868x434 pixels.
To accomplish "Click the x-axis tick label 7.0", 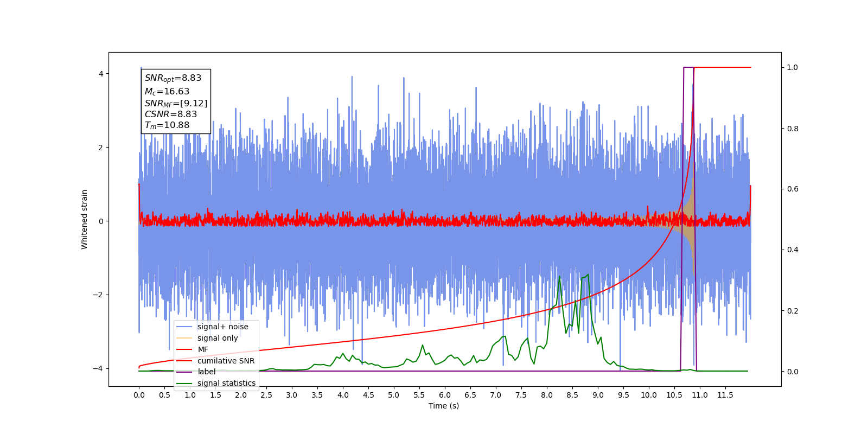I will (x=496, y=395).
